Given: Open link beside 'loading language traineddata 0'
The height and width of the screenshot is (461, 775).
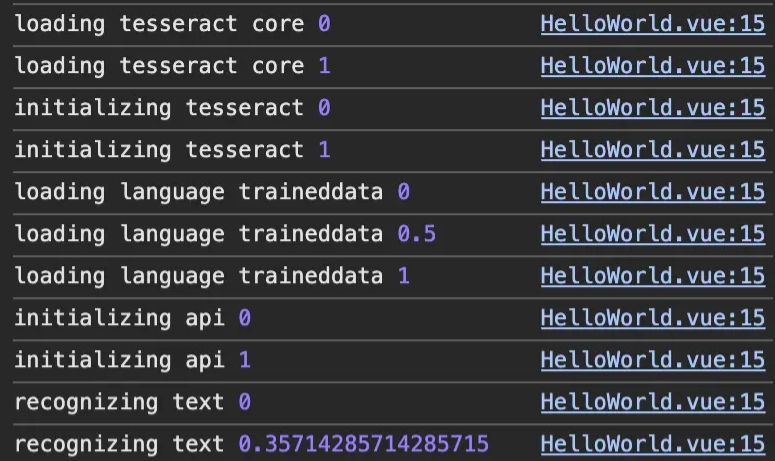Looking at the screenshot, I should pyautogui.click(x=653, y=192).
